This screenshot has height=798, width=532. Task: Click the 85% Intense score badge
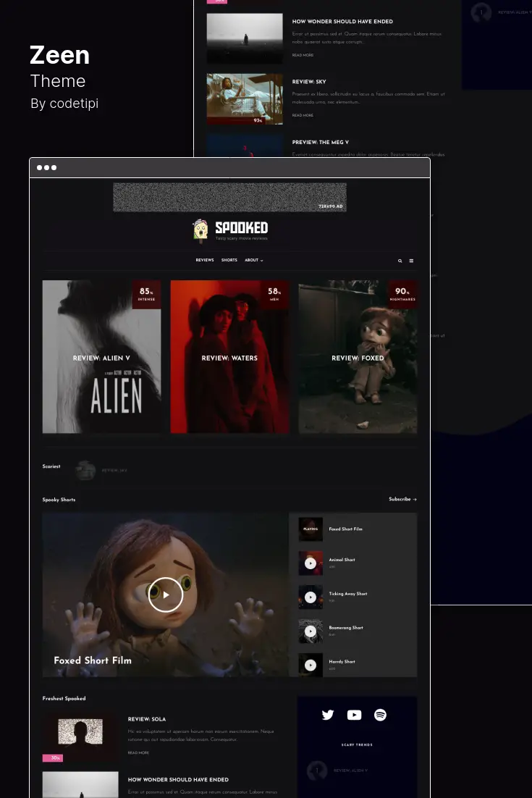(146, 294)
